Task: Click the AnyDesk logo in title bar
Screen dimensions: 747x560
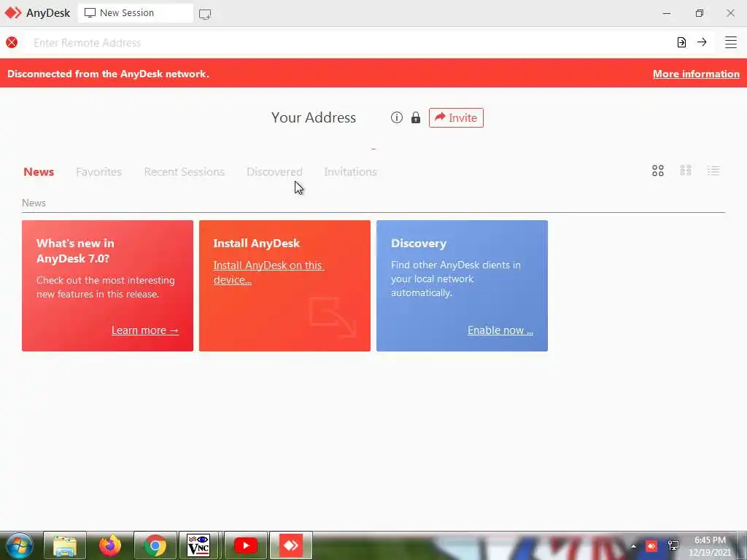Action: [x=13, y=13]
